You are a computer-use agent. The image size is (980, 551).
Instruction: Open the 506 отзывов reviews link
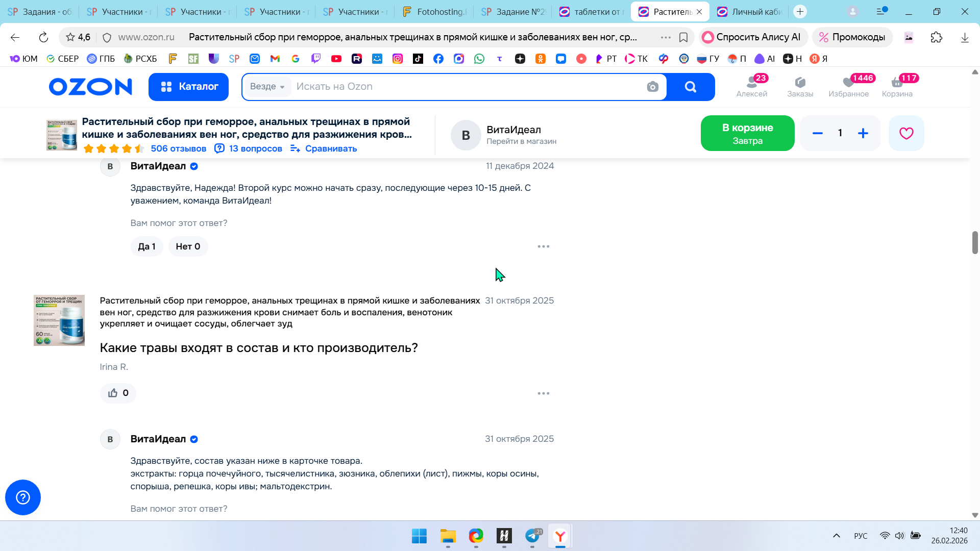(178, 148)
